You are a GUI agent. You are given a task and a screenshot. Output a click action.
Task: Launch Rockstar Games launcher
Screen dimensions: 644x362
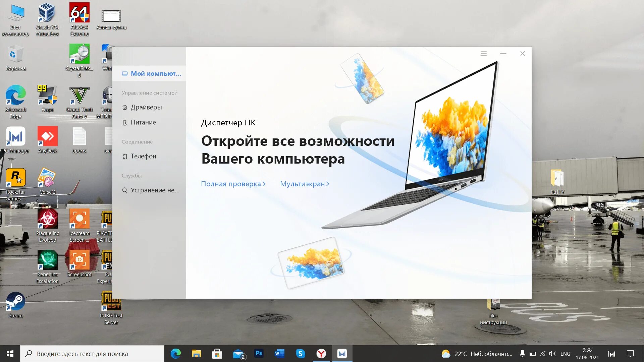(x=16, y=179)
